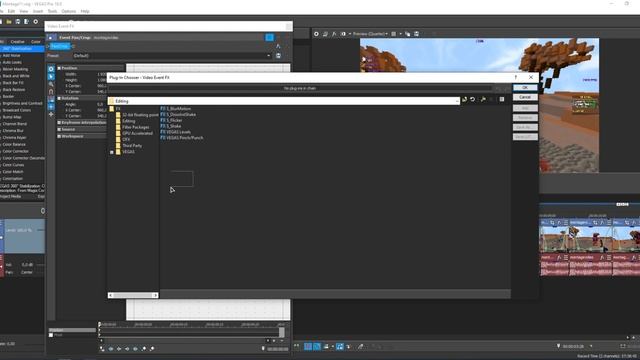This screenshot has width=640, height=360.
Task: Toggle the snapping magnet tool in Pan/Crop
Action: [x=51, y=92]
